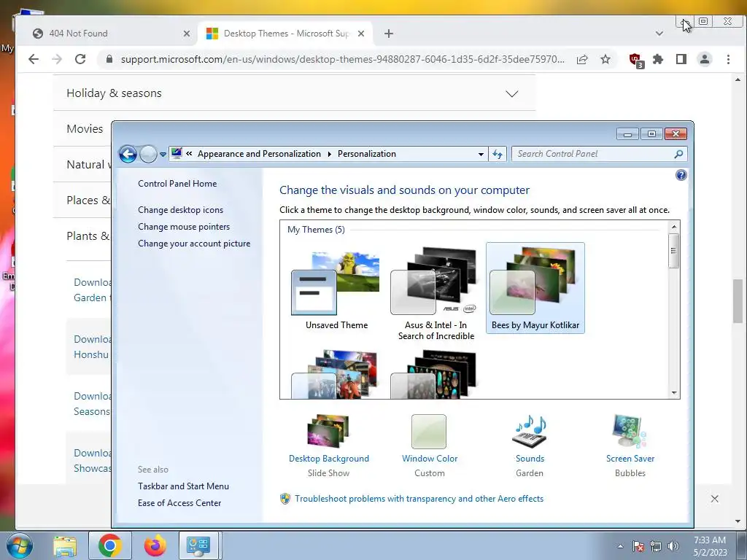
Task: Open Firefox from the taskbar
Action: [155, 545]
